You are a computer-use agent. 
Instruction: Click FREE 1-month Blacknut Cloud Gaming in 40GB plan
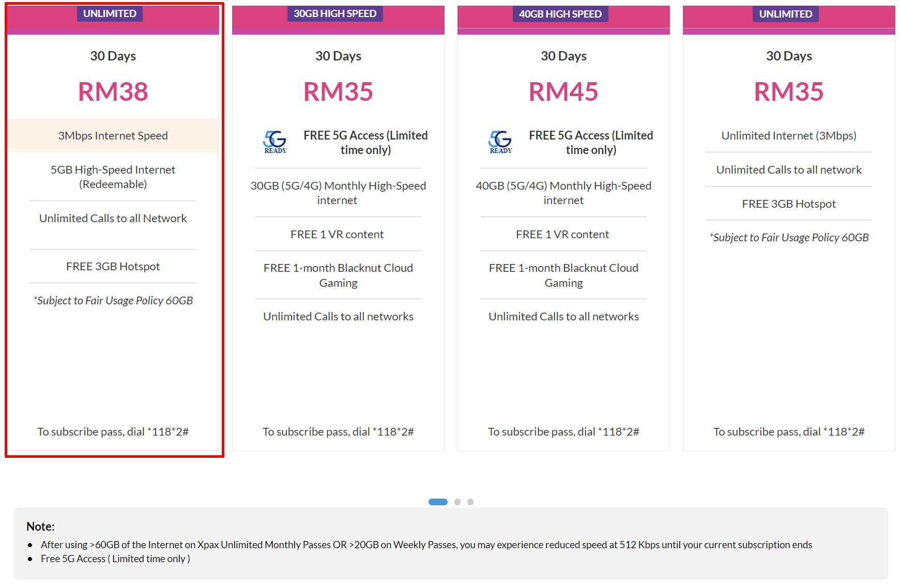[x=563, y=275]
